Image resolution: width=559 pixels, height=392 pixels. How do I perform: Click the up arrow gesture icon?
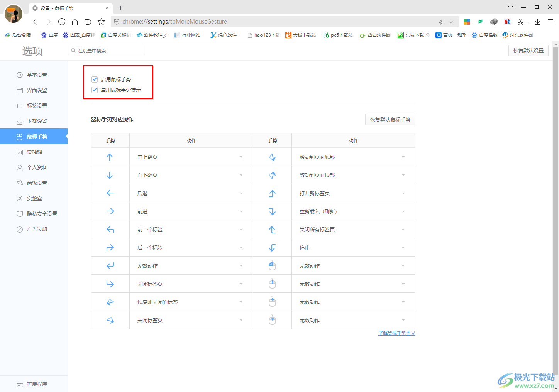coord(110,157)
